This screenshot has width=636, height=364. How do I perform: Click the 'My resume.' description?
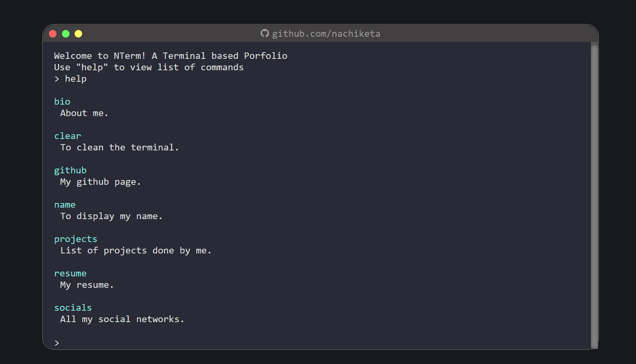(87, 285)
